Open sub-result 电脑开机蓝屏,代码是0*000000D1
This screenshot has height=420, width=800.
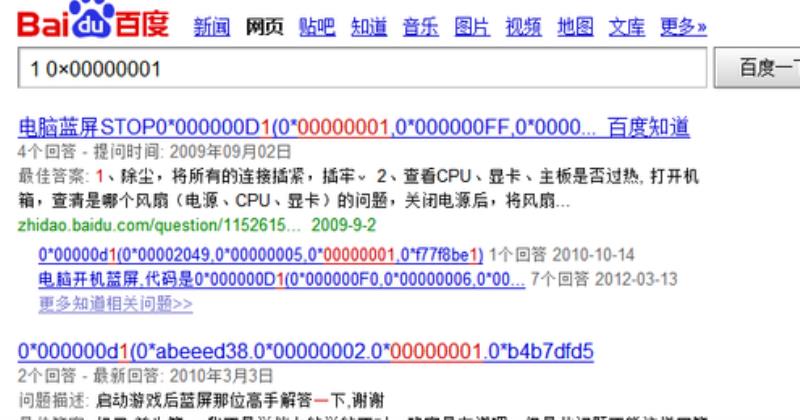282,279
